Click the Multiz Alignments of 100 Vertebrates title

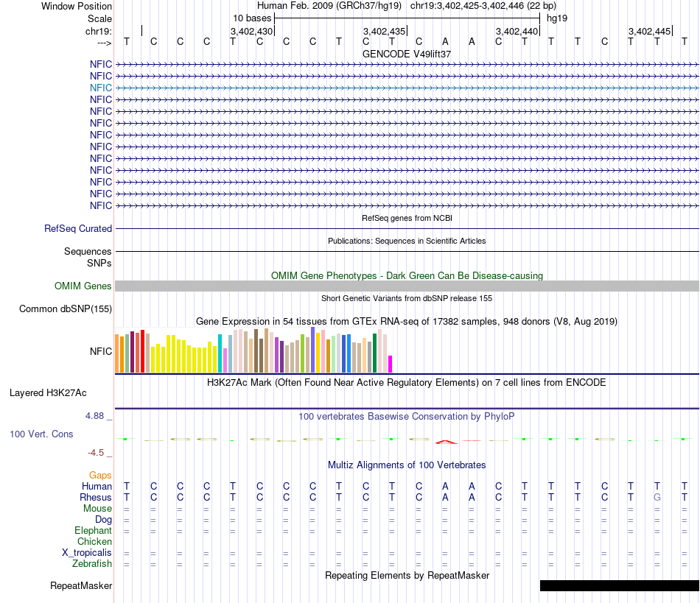[x=407, y=465]
